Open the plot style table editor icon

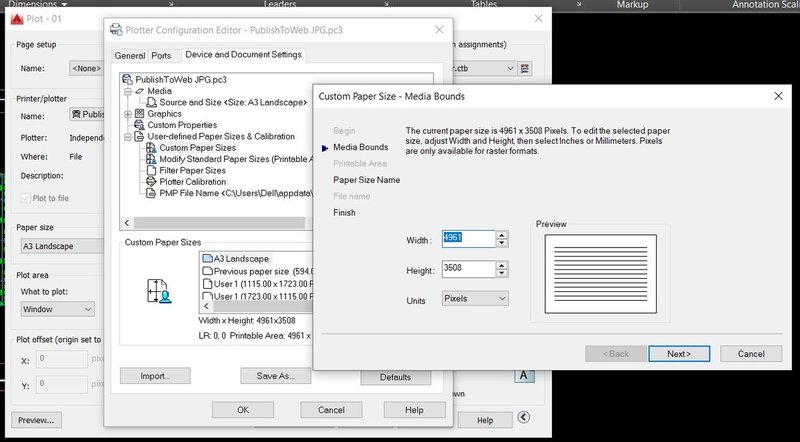pyautogui.click(x=525, y=68)
